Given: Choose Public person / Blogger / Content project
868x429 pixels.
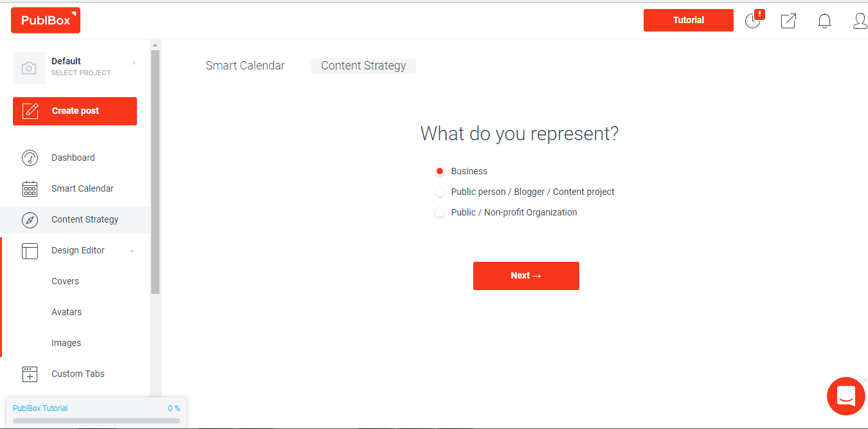Looking at the screenshot, I should pos(440,192).
